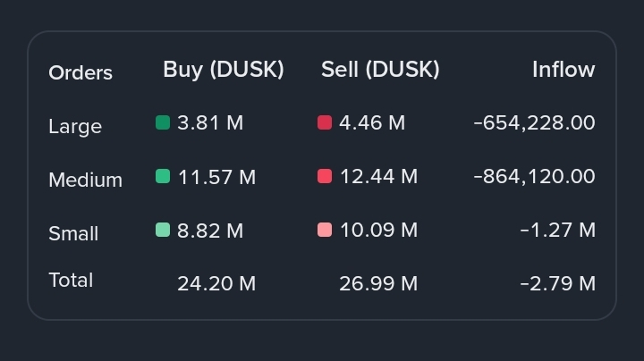
Task: Click the Small orders row label
Action: click(x=73, y=233)
